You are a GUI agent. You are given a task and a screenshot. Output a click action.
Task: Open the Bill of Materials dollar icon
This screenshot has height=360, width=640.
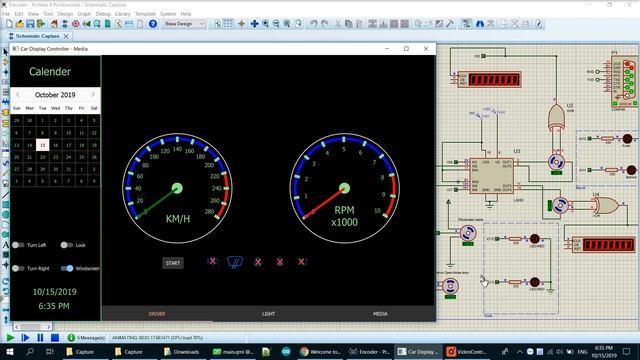pyautogui.click(x=118, y=24)
